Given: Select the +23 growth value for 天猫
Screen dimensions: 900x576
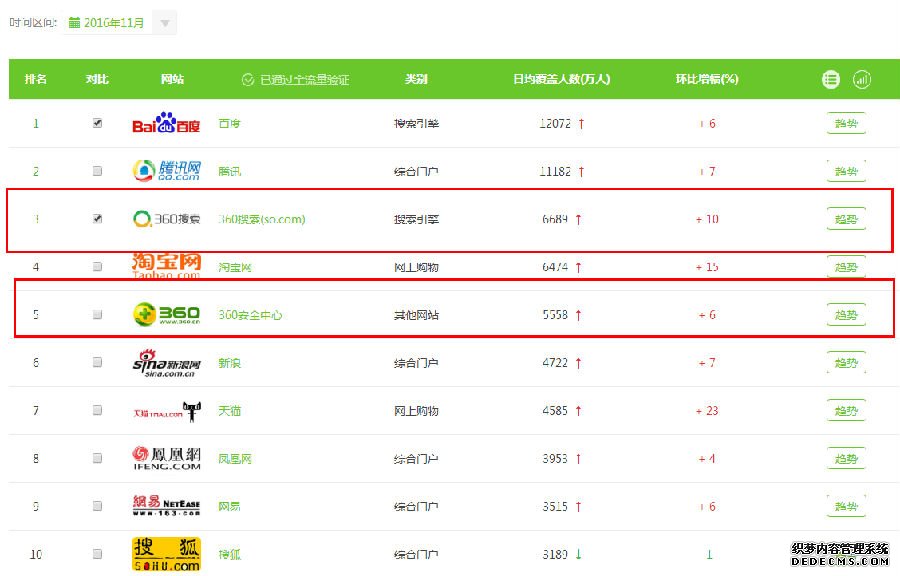Looking at the screenshot, I should click(x=707, y=411).
